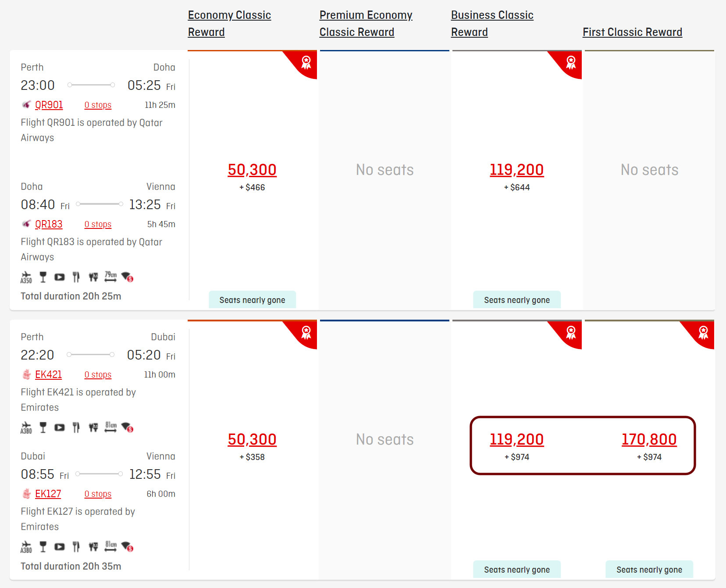Image resolution: width=726 pixels, height=588 pixels.
Task: Click the meal cutlery icon under EK421
Action: [x=76, y=428]
